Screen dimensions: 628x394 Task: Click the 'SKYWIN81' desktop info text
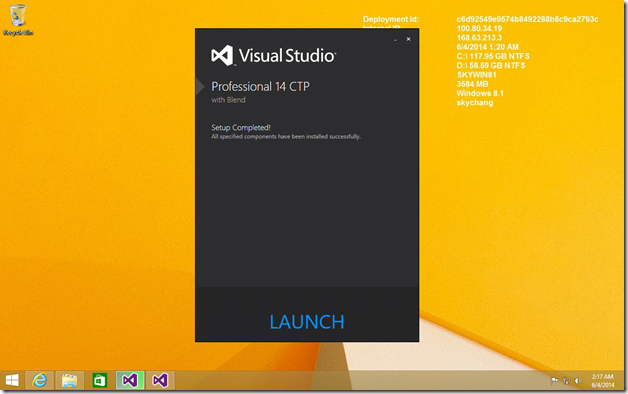pyautogui.click(x=477, y=75)
